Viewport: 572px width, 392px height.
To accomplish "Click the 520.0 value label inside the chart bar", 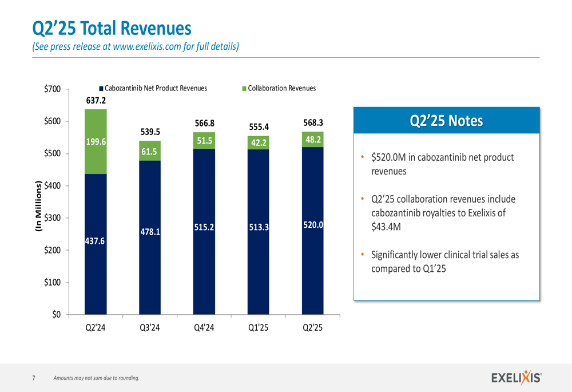I will point(313,225).
